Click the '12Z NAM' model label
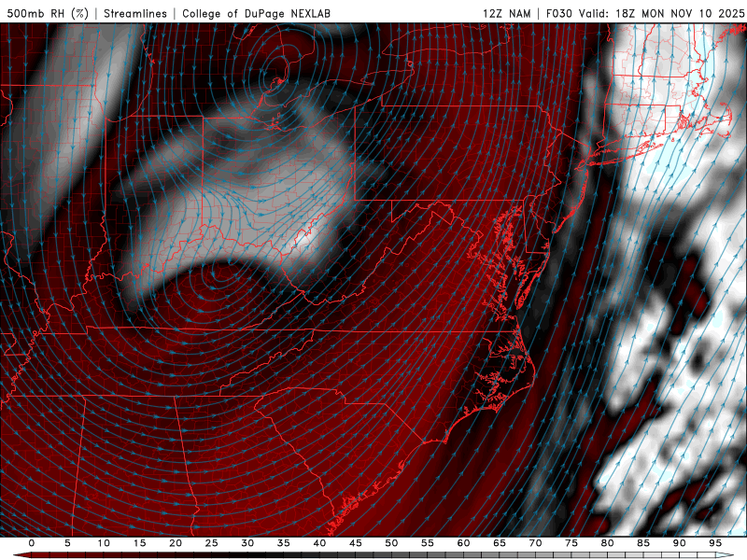The width and height of the screenshot is (747, 560). click(x=506, y=13)
